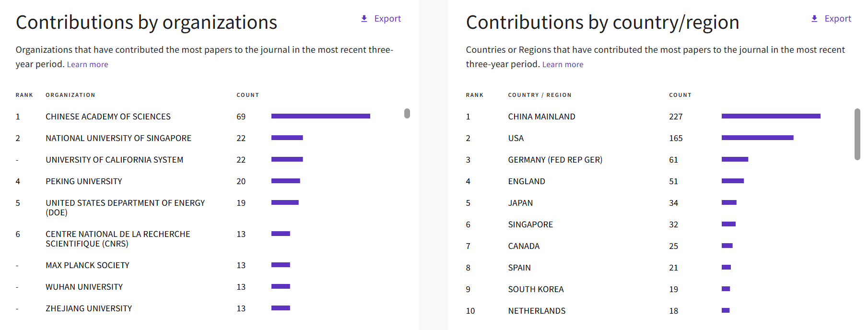868x330 pixels.
Task: Click Canada country name
Action: (524, 246)
